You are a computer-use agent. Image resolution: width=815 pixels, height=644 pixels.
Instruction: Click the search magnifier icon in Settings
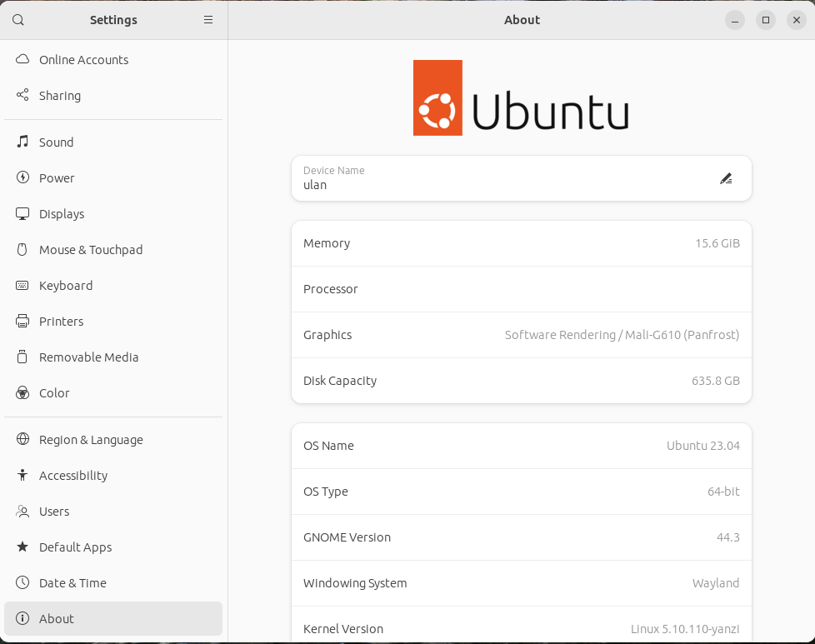[x=18, y=20]
